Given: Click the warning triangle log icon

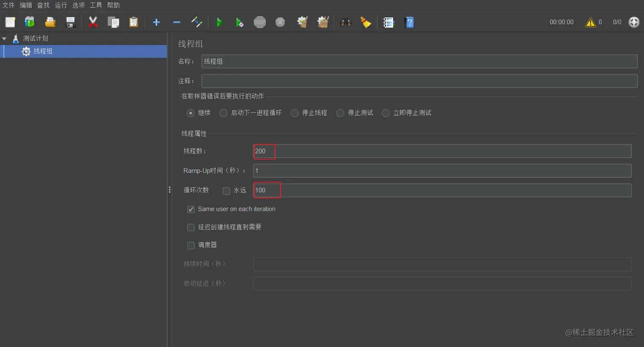Looking at the screenshot, I should click(x=590, y=22).
